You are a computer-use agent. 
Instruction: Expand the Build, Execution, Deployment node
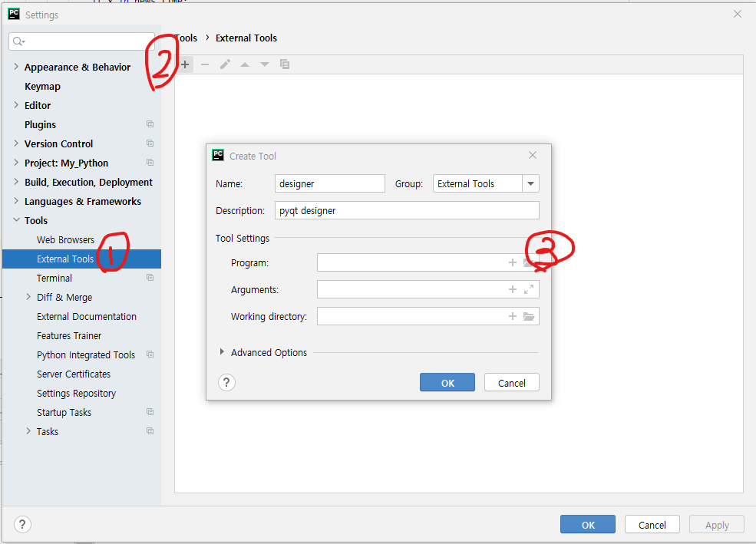(16, 182)
